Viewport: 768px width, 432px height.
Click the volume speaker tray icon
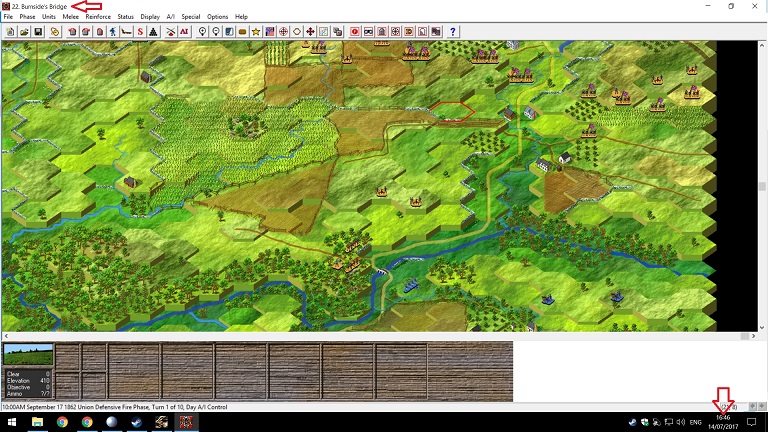click(x=681, y=422)
